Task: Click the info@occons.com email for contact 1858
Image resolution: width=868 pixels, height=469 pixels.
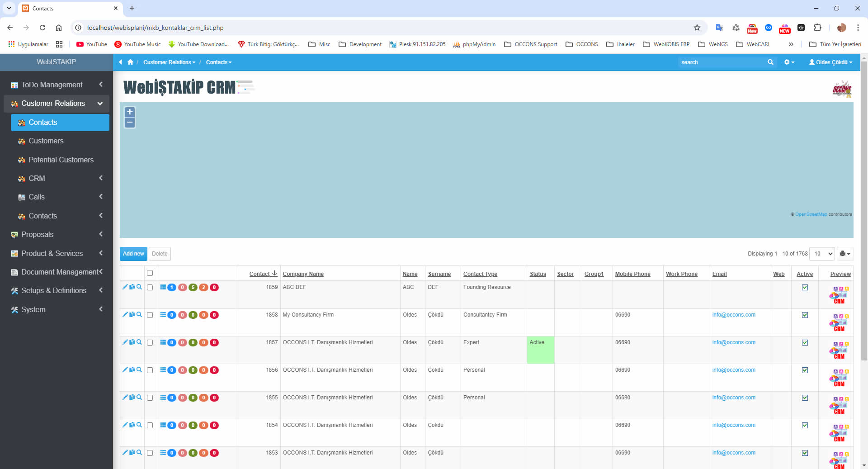Action: pos(733,315)
